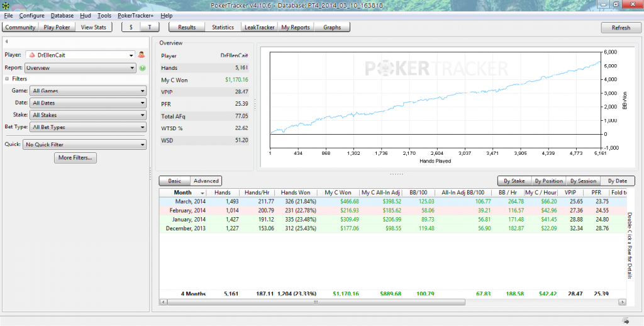Click the Total AFq stat row

204,116
